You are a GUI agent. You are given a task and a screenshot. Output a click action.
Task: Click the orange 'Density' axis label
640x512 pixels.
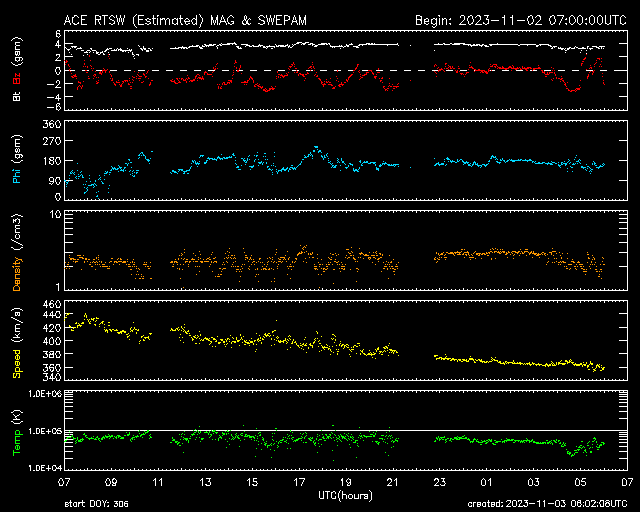(x=17, y=274)
